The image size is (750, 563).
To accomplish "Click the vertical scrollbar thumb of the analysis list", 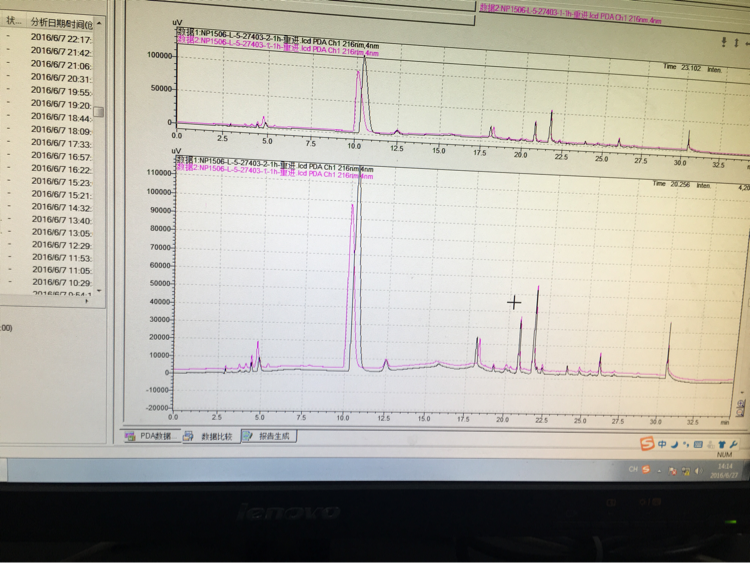I will (99, 111).
